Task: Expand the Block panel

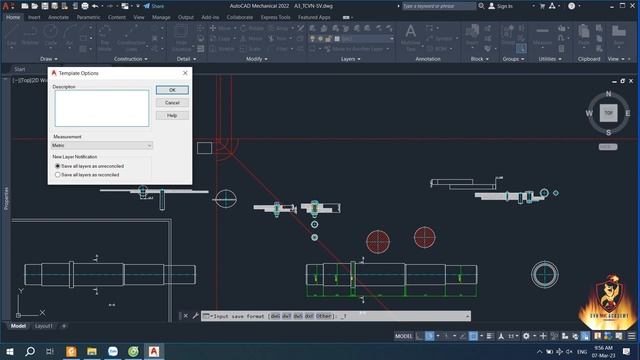Action: pyautogui.click(x=480, y=59)
